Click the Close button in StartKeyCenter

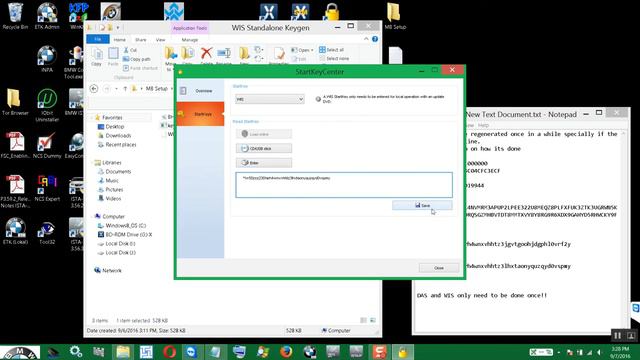(439, 268)
